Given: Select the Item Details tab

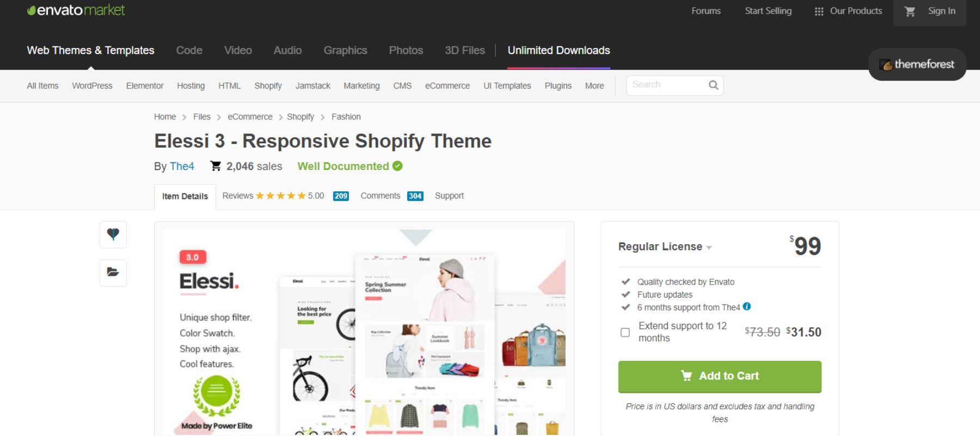Looking at the screenshot, I should [185, 196].
